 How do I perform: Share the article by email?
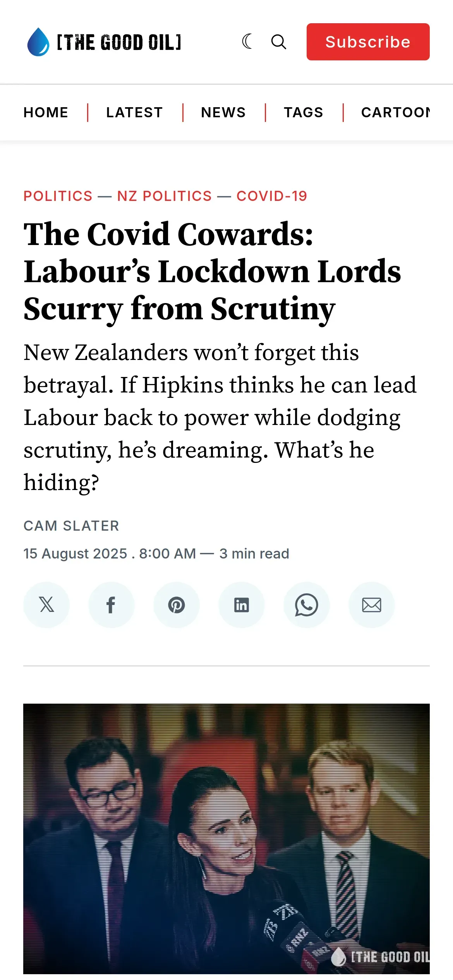372,605
